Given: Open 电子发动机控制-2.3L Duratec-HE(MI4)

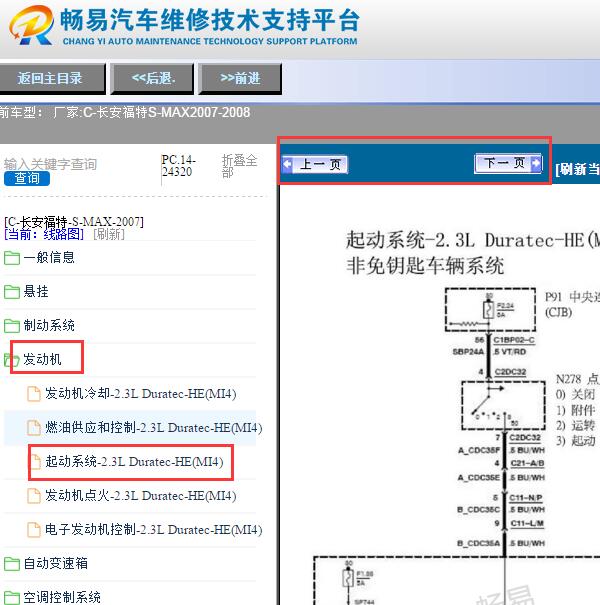Looking at the screenshot, I should click(x=154, y=529).
